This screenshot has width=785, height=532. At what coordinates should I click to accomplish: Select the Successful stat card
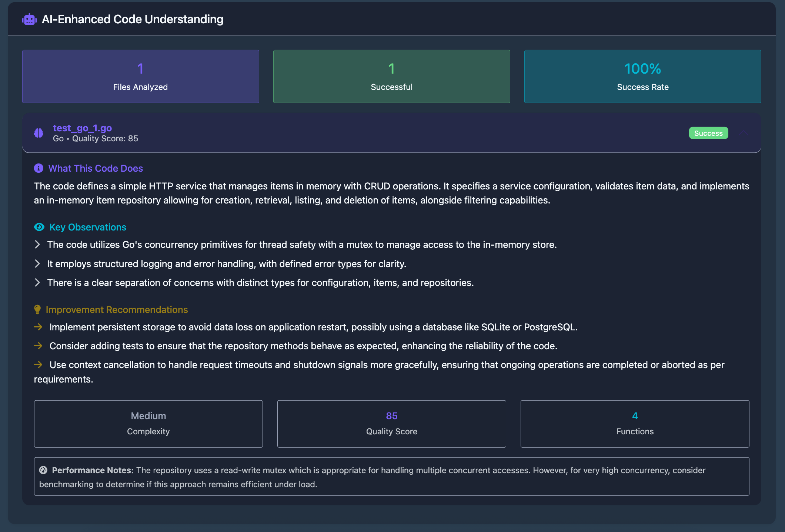[x=391, y=76]
